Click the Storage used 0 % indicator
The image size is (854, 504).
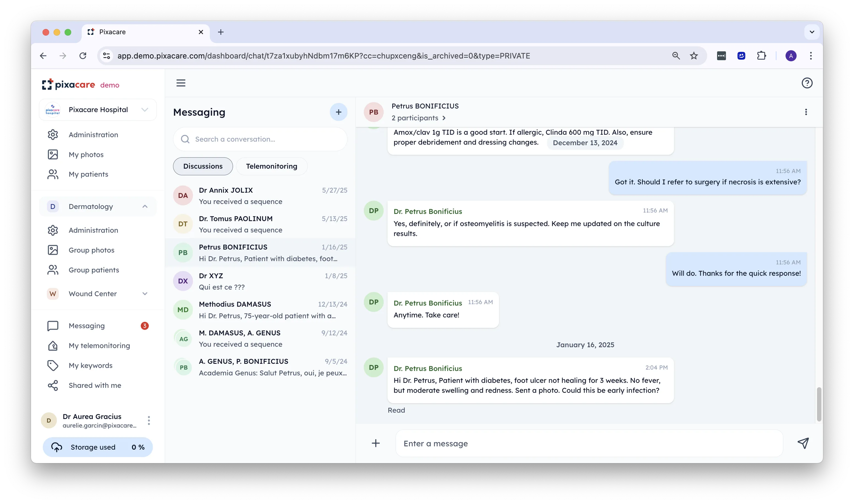pyautogui.click(x=97, y=447)
